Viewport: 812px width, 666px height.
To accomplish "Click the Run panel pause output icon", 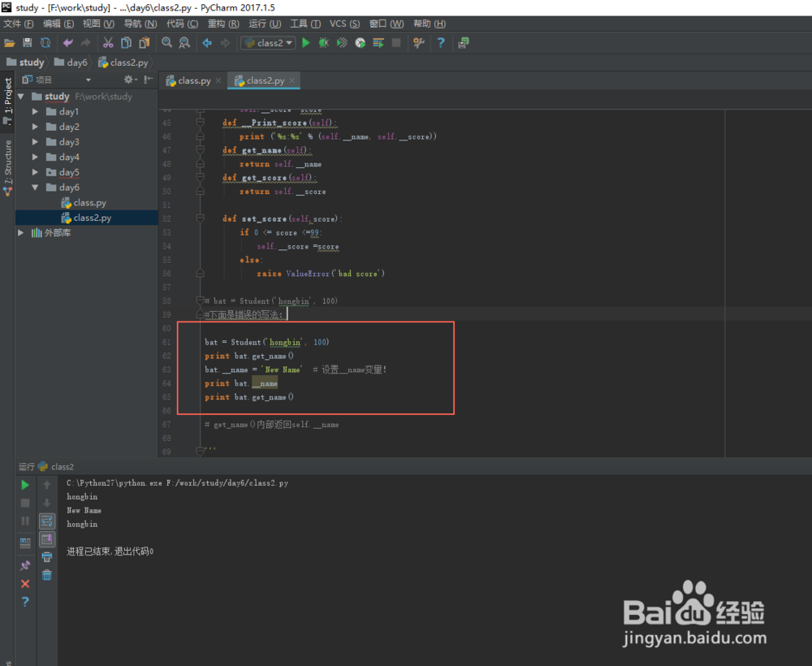I will click(x=25, y=521).
